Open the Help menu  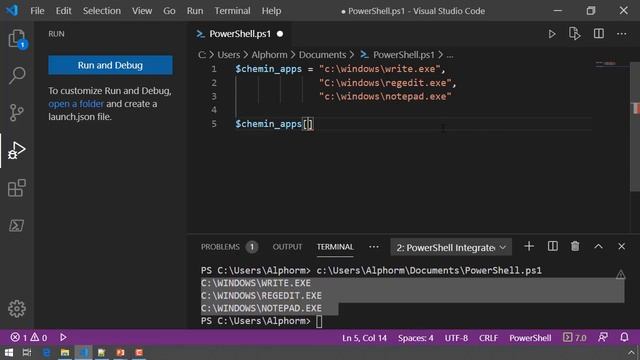click(x=271, y=11)
